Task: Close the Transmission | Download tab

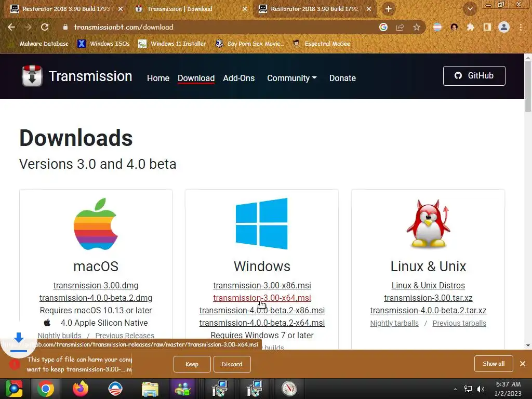Action: pyautogui.click(x=244, y=9)
